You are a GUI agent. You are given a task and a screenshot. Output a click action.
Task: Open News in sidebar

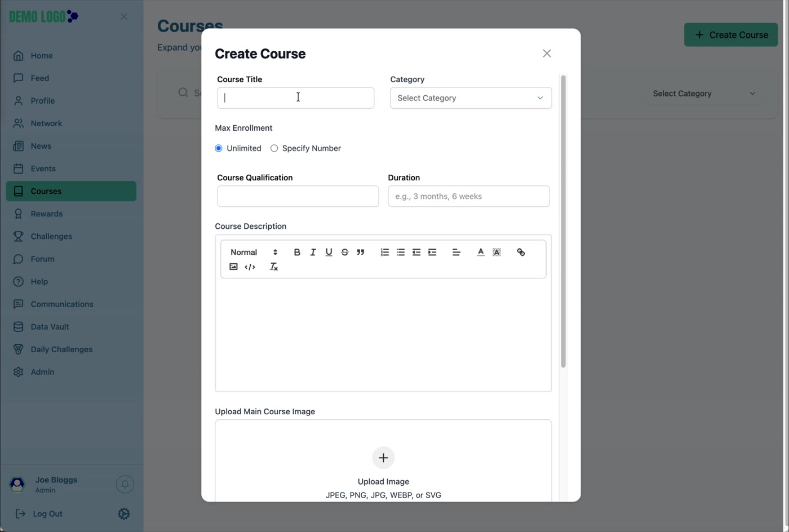click(71, 146)
